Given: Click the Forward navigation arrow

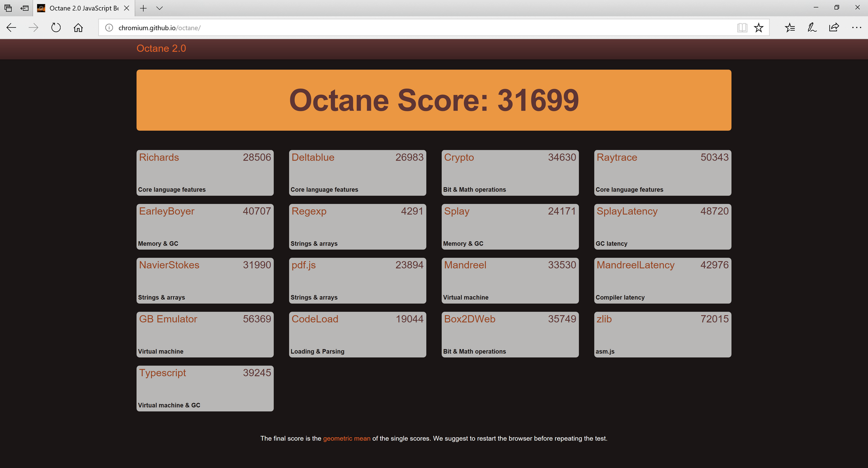Looking at the screenshot, I should point(33,28).
